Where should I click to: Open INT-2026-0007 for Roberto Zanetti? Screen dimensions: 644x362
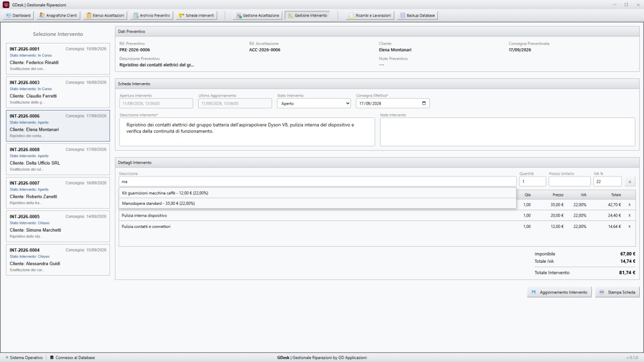pos(58,193)
